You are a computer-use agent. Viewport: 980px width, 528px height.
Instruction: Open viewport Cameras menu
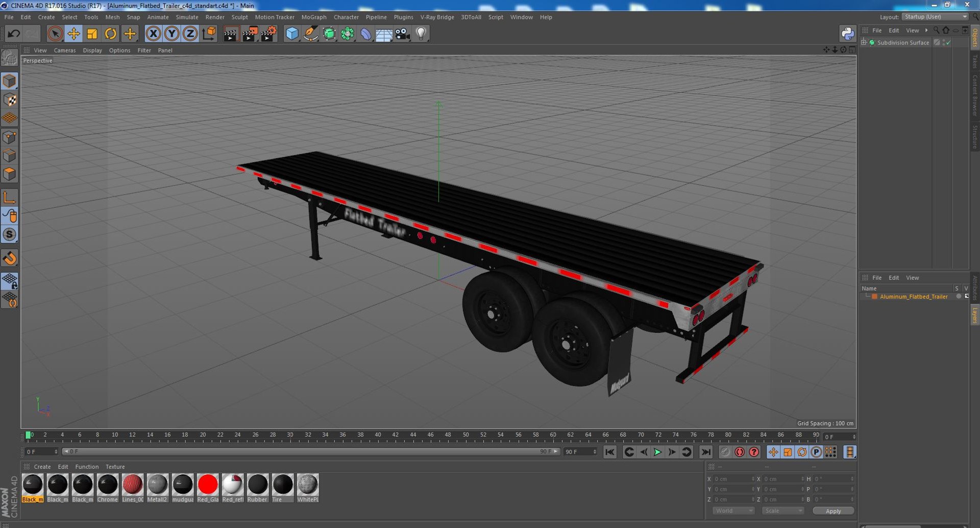click(65, 50)
